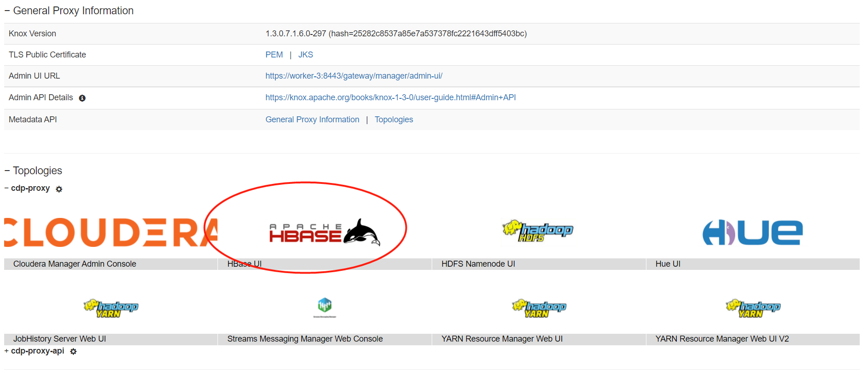Collapse the cdp-proxy topology
The image size is (868, 377).
click(6, 188)
